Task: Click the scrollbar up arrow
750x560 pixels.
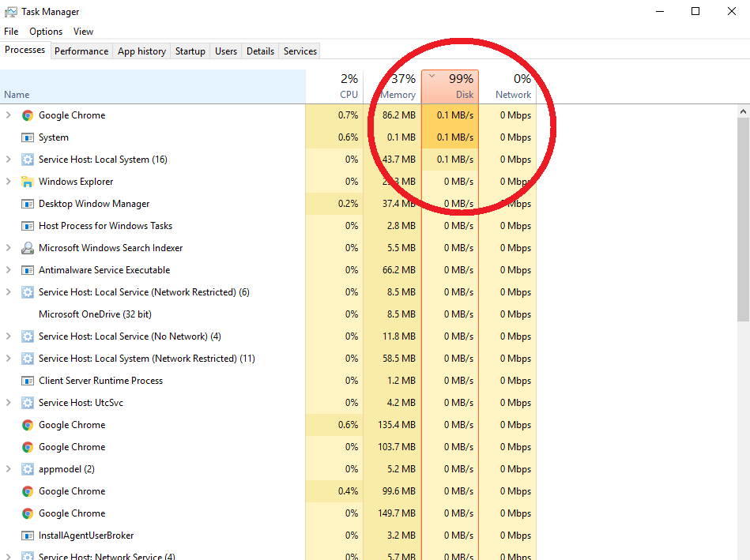Action: (743, 111)
